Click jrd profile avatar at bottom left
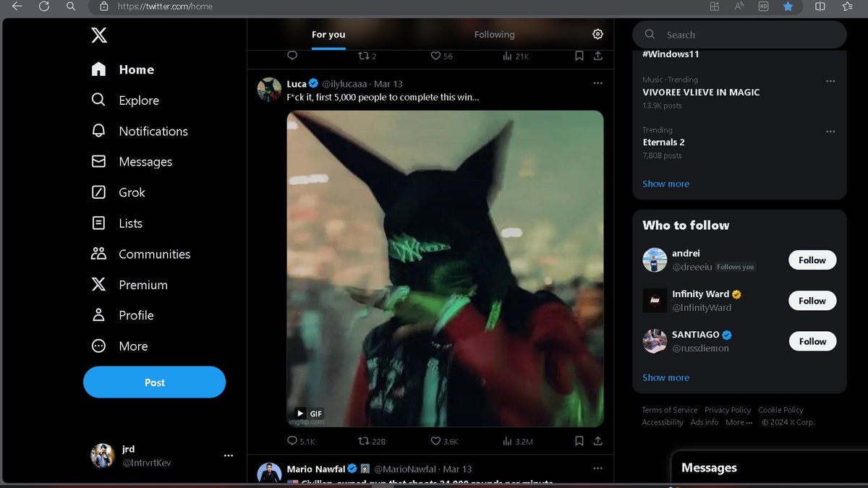This screenshot has height=488, width=868. pyautogui.click(x=102, y=455)
